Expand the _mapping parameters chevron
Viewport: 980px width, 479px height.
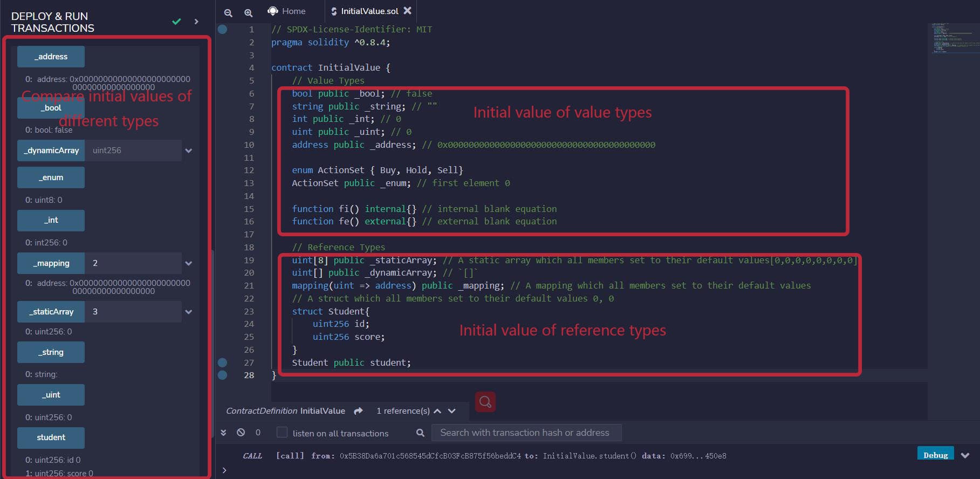189,264
